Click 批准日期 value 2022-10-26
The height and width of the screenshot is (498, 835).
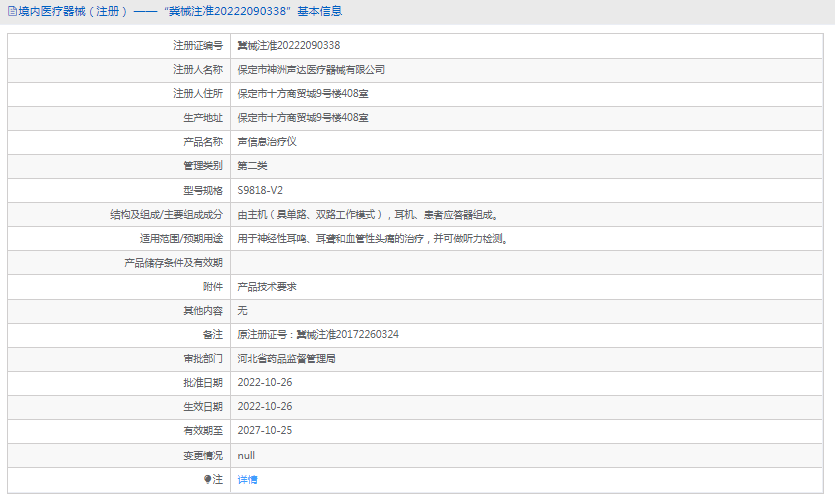(x=265, y=382)
